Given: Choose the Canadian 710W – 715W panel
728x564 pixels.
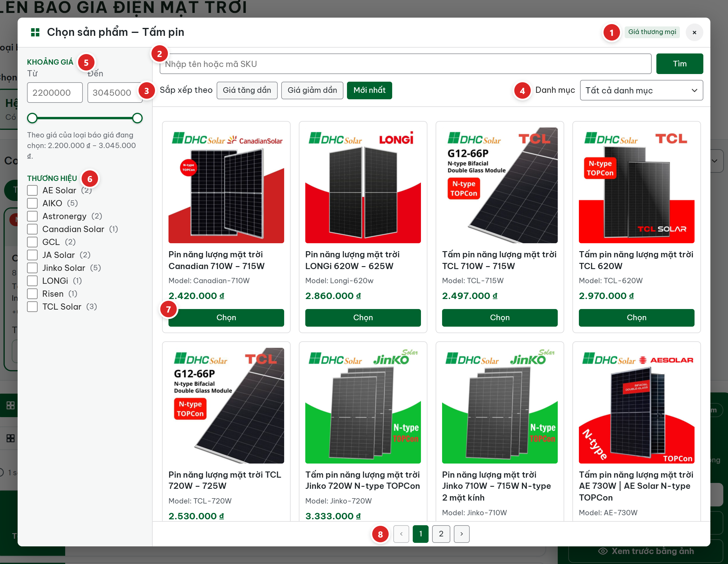Looking at the screenshot, I should click(226, 318).
